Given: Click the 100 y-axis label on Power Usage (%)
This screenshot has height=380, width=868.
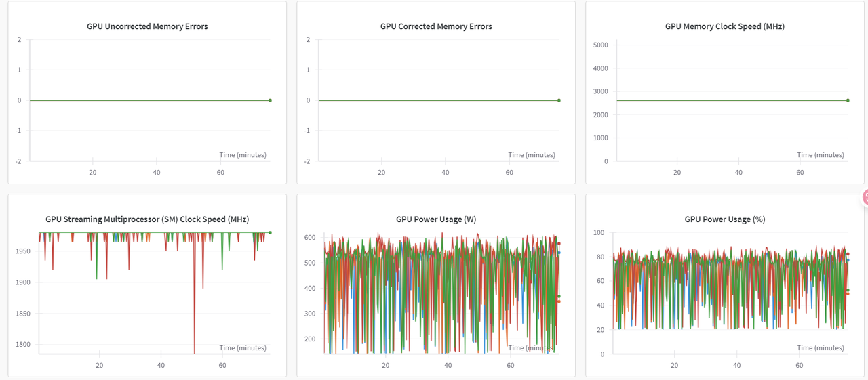Looking at the screenshot, I should tap(598, 233).
